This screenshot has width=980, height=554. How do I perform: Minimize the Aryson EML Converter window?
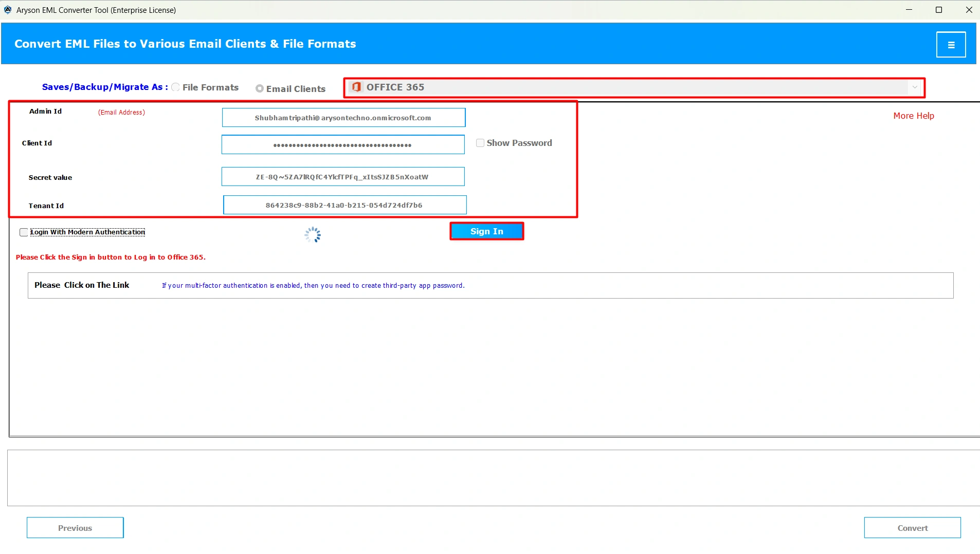tap(909, 10)
